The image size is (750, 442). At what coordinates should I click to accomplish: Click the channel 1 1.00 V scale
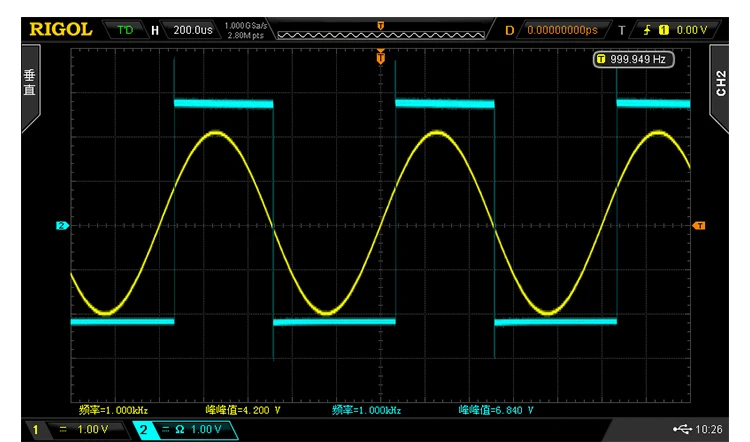point(93,430)
